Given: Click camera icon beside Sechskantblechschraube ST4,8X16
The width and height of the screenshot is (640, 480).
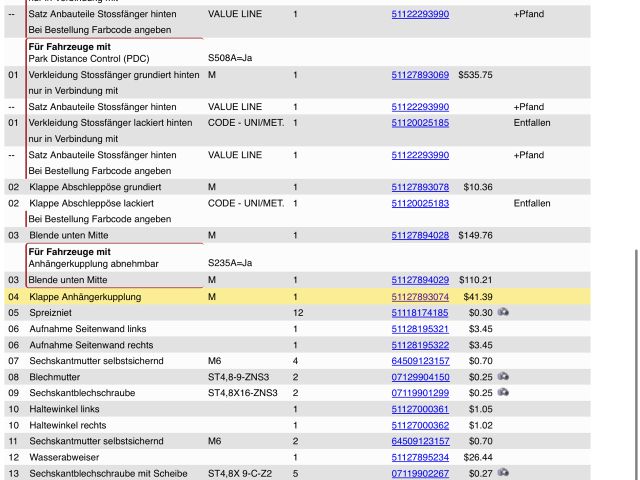Looking at the screenshot, I should (503, 393).
